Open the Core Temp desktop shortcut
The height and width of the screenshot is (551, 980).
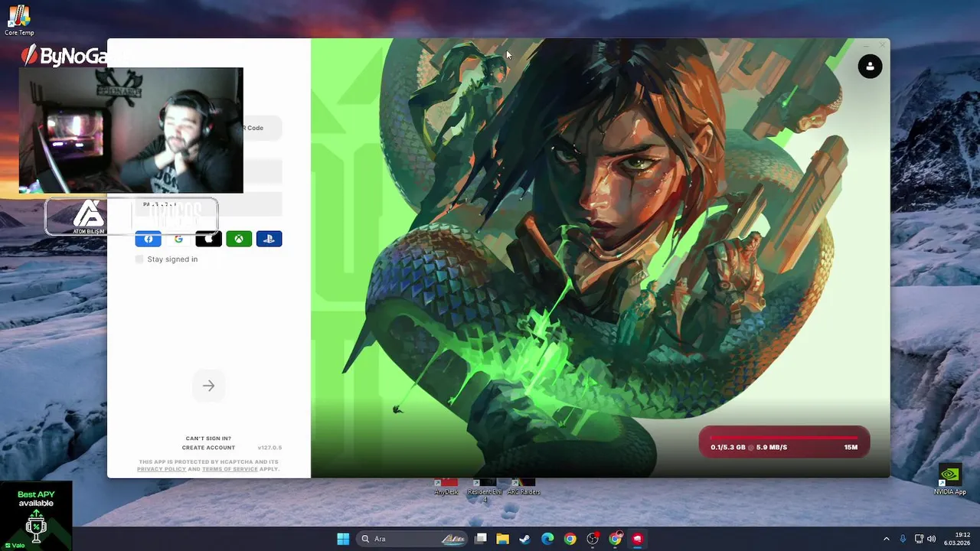[19, 20]
